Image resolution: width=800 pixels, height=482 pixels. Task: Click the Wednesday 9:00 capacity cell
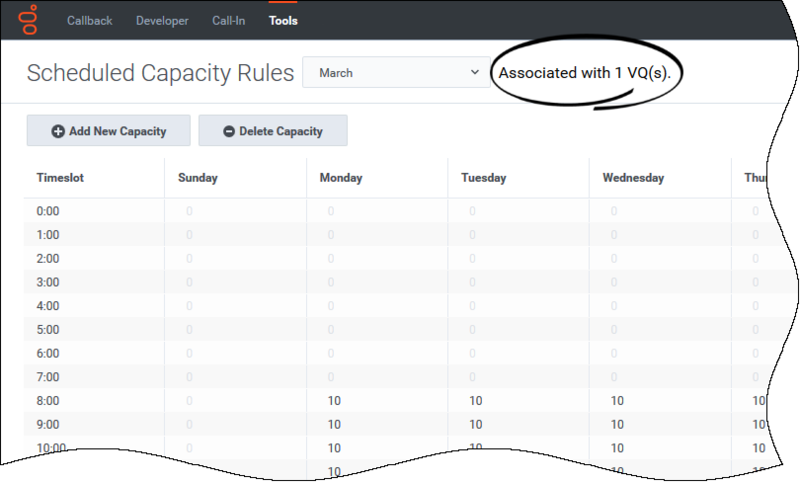coord(617,425)
